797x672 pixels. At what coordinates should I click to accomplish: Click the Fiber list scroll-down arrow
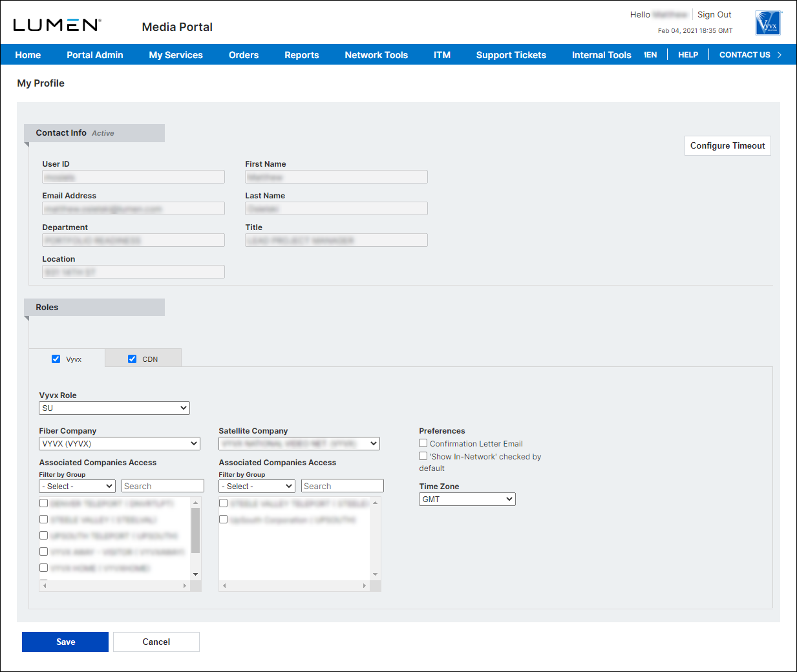pos(196,574)
